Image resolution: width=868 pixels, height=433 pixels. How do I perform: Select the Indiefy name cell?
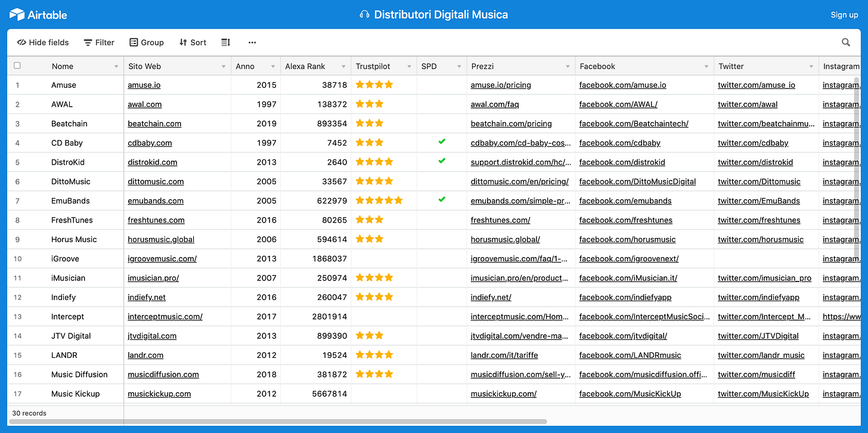(x=63, y=297)
